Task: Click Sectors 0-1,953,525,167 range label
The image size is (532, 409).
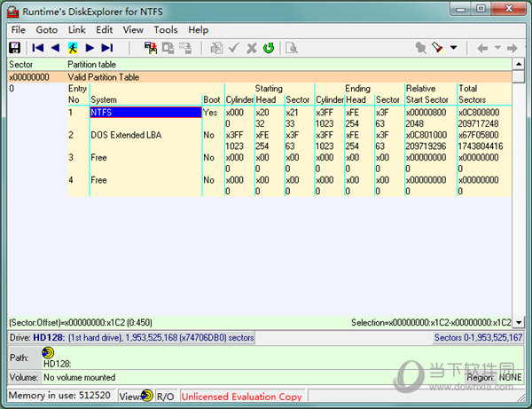Action: [479, 337]
